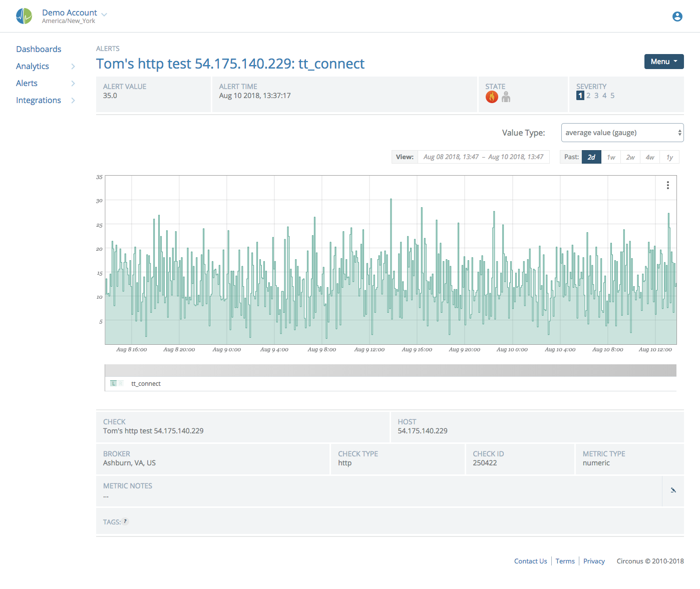Open the graph's three-dot options menu
Viewport: 700px width, 589px height.
(667, 185)
